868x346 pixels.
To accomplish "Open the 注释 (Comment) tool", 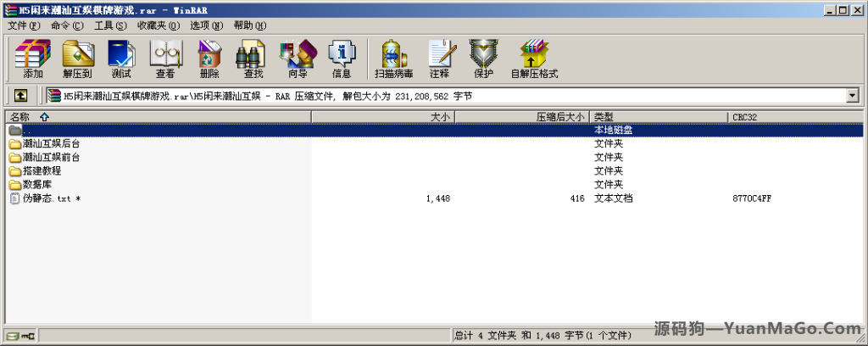I will click(x=439, y=58).
